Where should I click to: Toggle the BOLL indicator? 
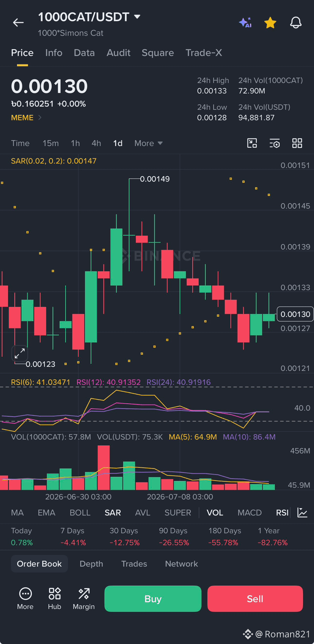[x=80, y=513]
